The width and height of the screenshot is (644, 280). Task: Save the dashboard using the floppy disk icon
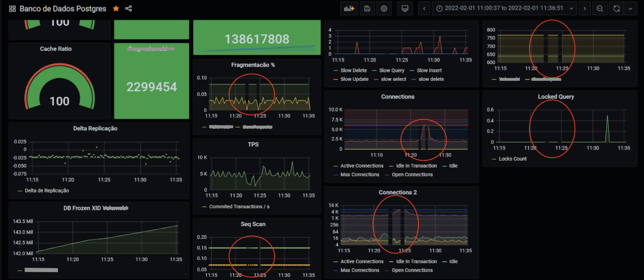click(367, 9)
